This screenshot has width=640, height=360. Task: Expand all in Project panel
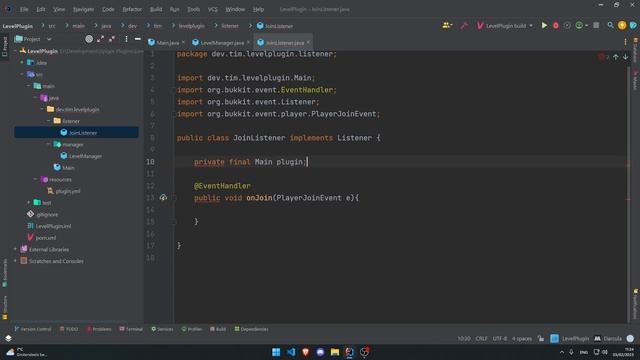100,39
